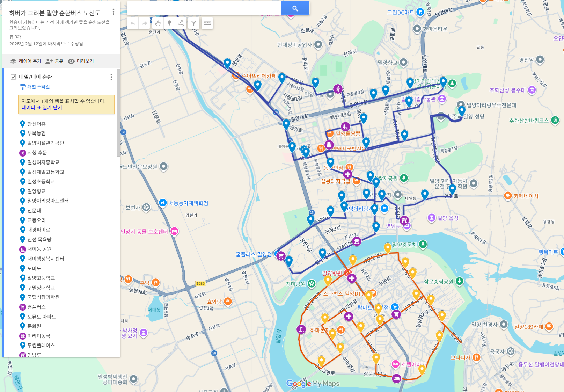
Task: Select 신선 목욕탕 list item
Action: (39, 240)
